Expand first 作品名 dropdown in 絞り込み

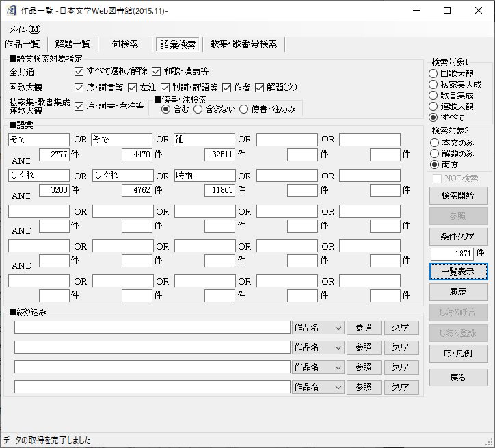pos(318,328)
